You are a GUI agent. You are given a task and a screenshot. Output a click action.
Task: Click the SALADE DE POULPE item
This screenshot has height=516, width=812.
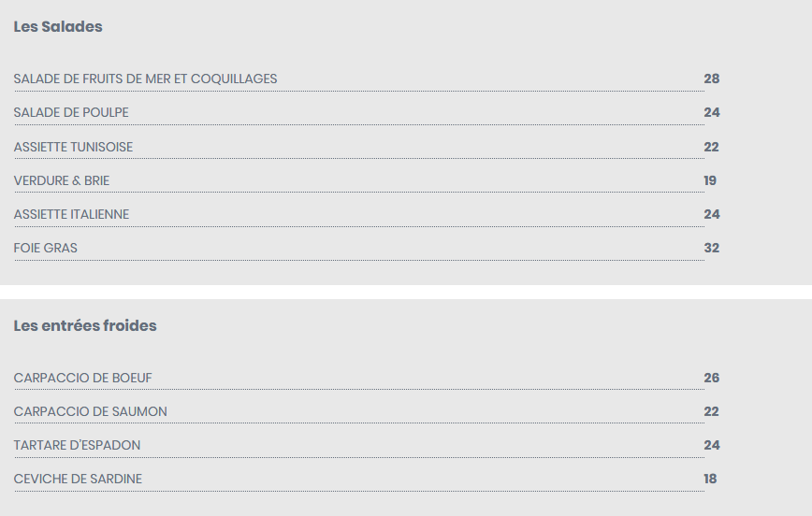point(71,112)
